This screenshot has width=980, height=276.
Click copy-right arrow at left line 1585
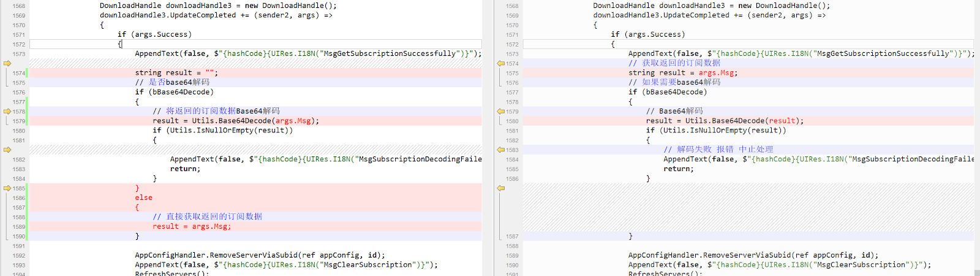[x=7, y=188]
